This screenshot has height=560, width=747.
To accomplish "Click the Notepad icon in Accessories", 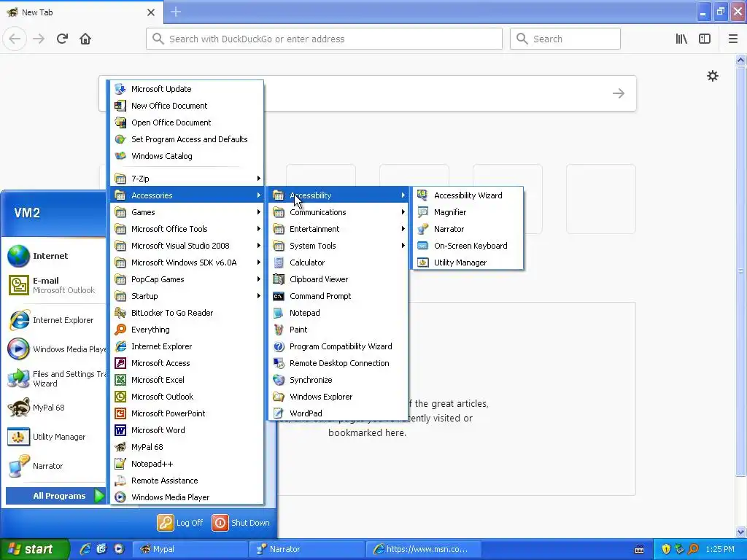I will tap(279, 313).
